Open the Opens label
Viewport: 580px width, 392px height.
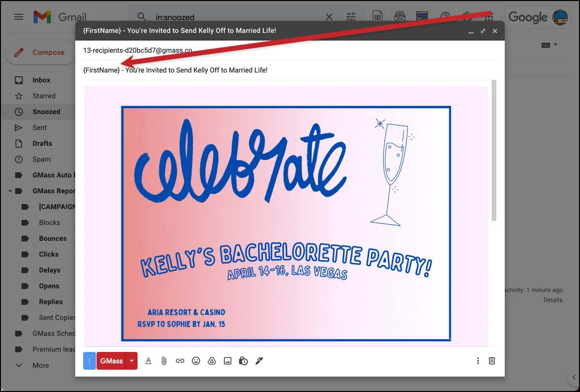[49, 286]
